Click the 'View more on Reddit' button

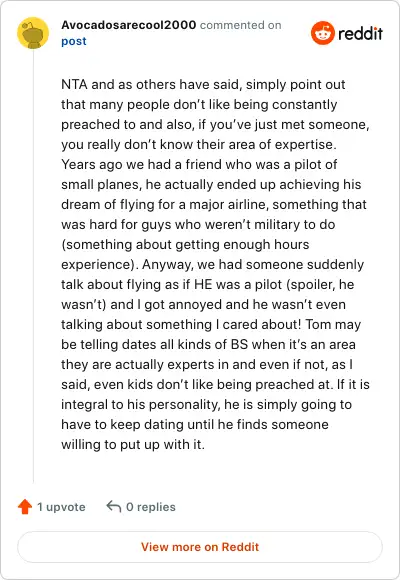(x=200, y=547)
